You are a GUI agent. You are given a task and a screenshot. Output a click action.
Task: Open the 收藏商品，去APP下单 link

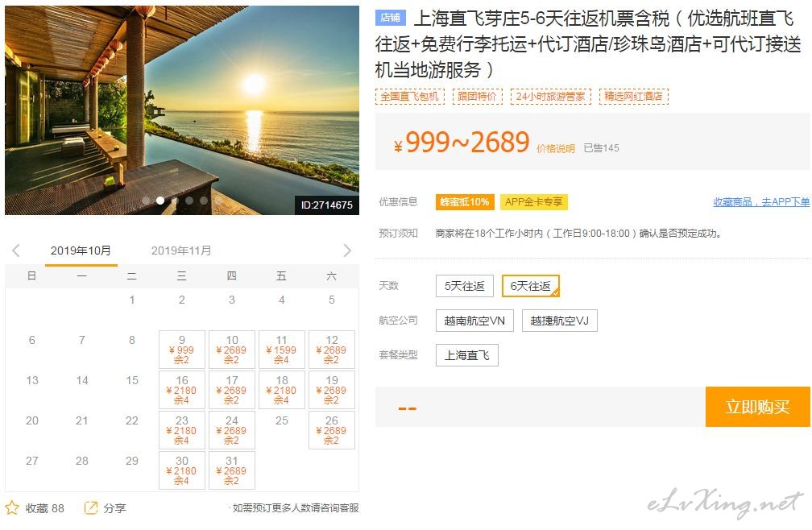[761, 202]
